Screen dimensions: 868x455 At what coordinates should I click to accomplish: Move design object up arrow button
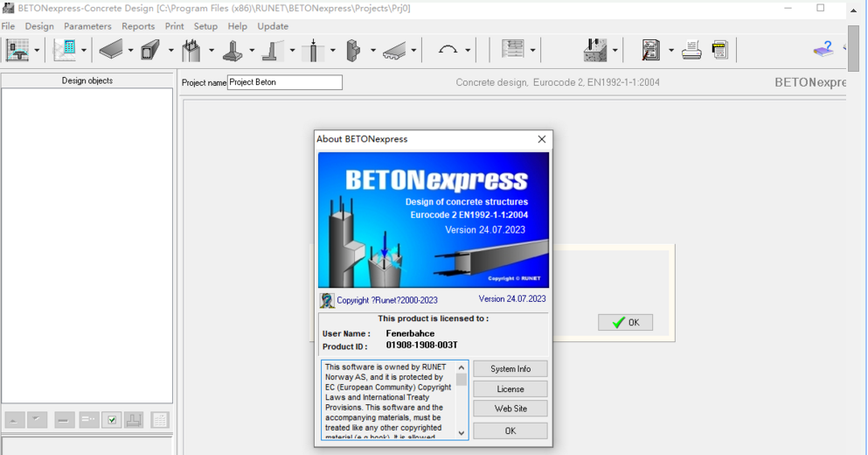(14, 420)
